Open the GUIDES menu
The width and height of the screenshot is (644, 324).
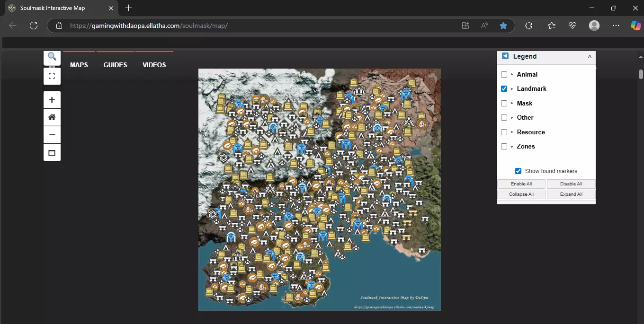click(116, 65)
